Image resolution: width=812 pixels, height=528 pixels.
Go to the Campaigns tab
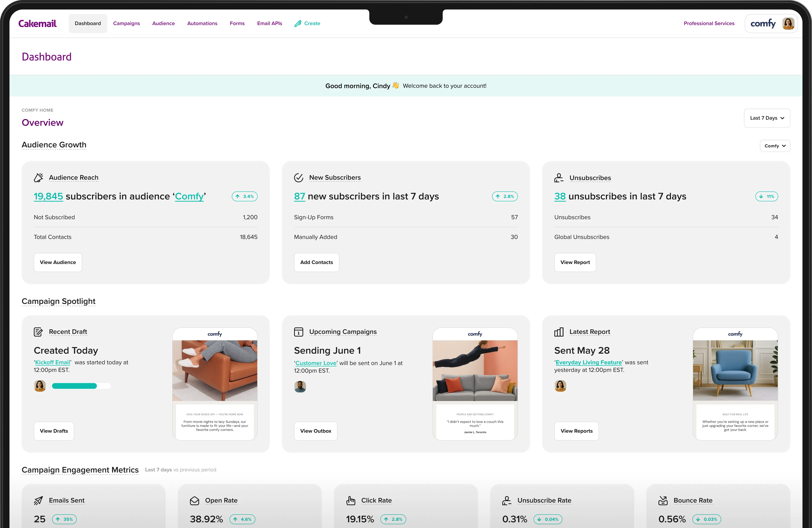pyautogui.click(x=126, y=24)
